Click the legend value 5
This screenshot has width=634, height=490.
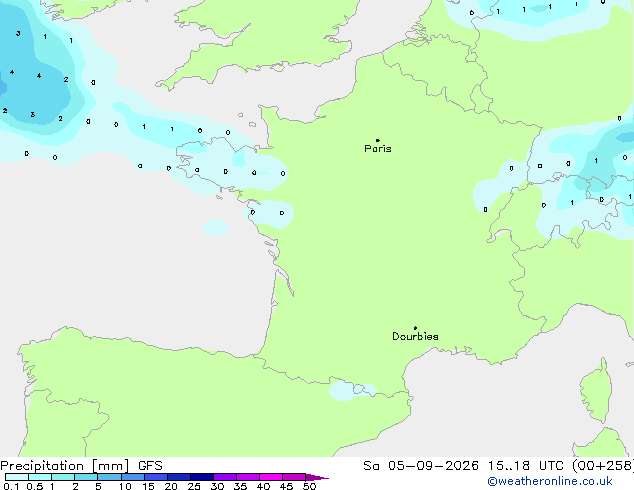click(x=98, y=486)
